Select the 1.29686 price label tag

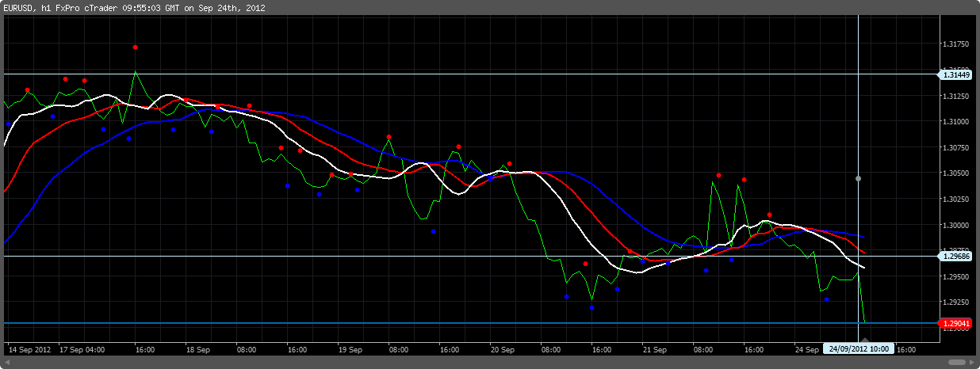[956, 257]
